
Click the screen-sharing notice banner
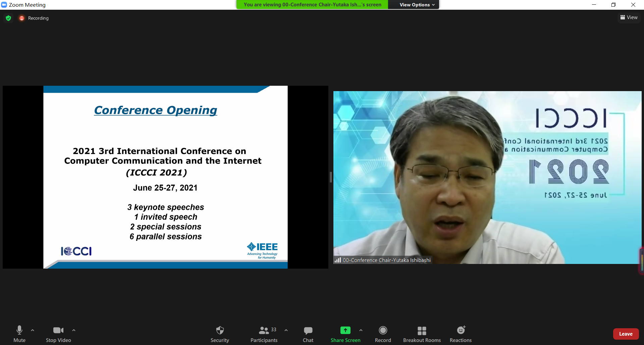click(x=312, y=5)
